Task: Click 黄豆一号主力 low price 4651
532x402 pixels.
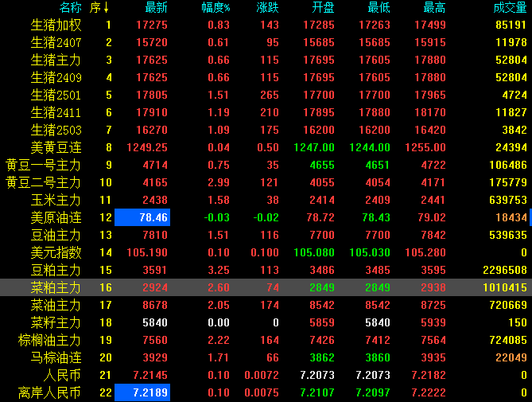Action: coord(378,166)
